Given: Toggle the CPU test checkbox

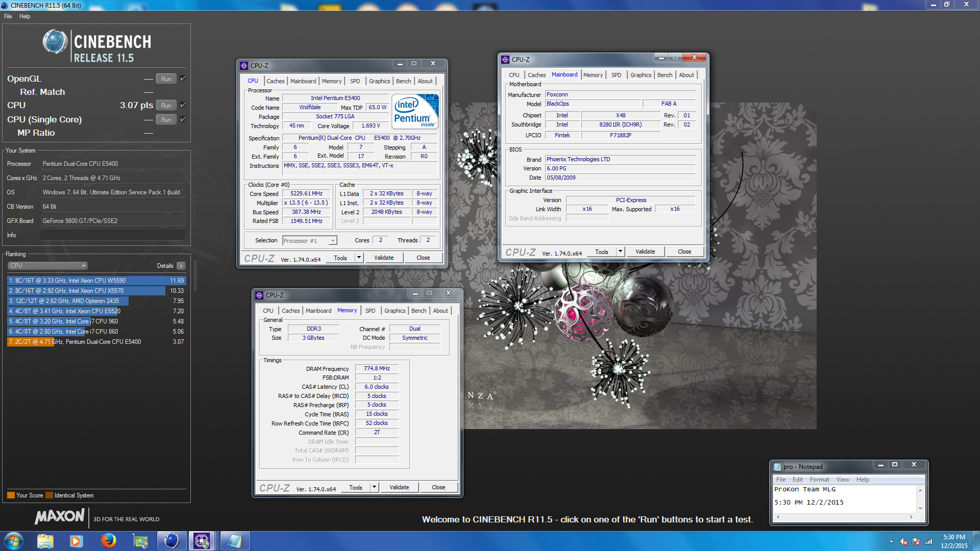Looking at the screenshot, I should coord(183,105).
